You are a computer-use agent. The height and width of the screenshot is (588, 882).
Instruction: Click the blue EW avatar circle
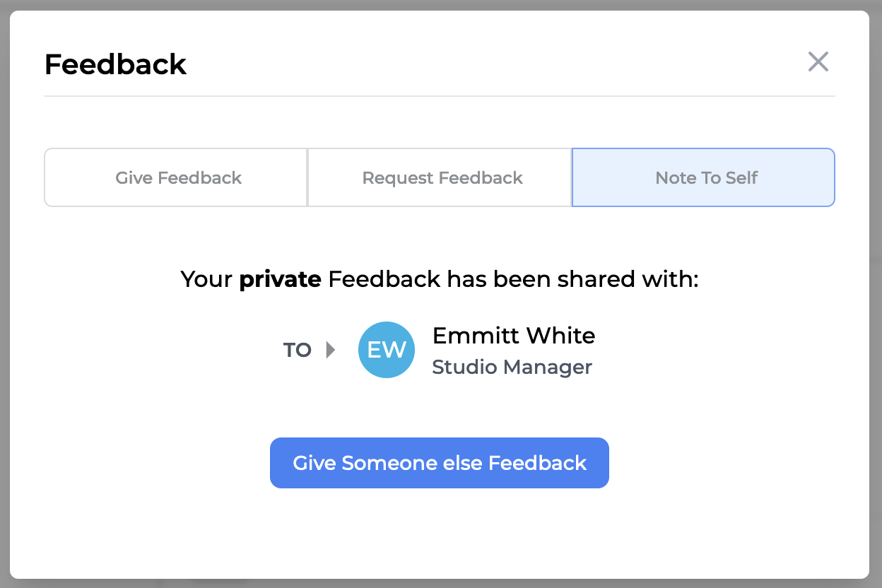point(386,350)
